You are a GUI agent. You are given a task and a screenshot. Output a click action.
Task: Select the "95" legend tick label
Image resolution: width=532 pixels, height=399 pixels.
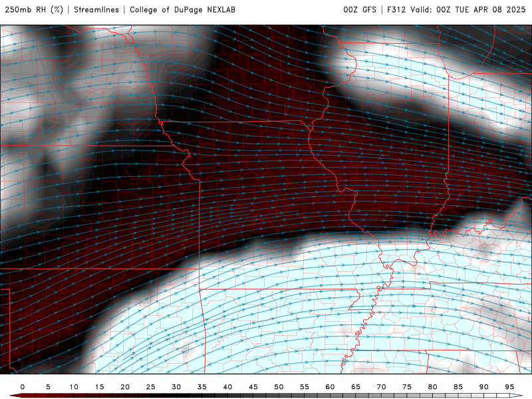[509, 387]
